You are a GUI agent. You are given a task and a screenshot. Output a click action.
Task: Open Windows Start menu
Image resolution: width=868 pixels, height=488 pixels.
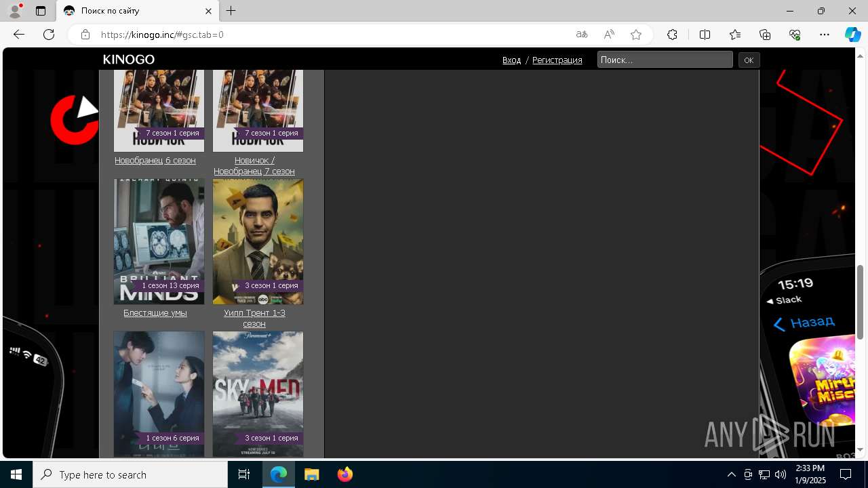point(16,474)
